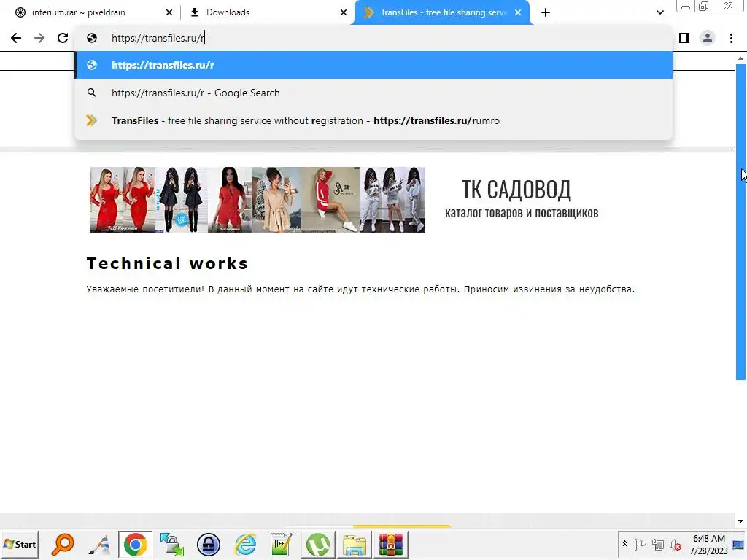Click the TransFiles tab favicon arrows
Viewport: 747px width, 560px height.
click(368, 13)
